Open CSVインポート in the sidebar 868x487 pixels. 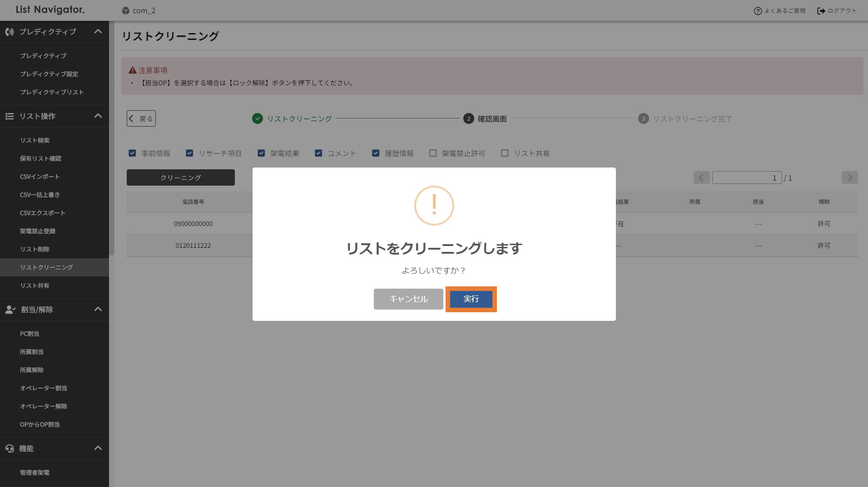[40, 177]
